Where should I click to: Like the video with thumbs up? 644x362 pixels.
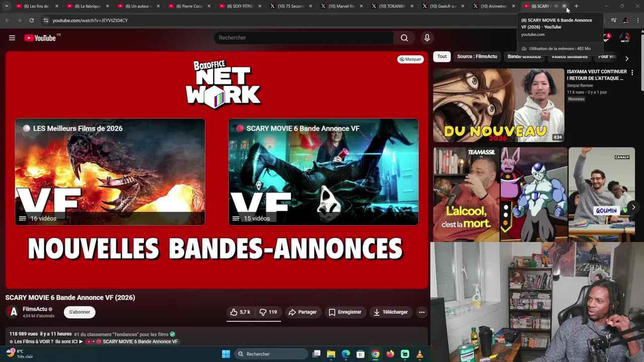click(240, 312)
